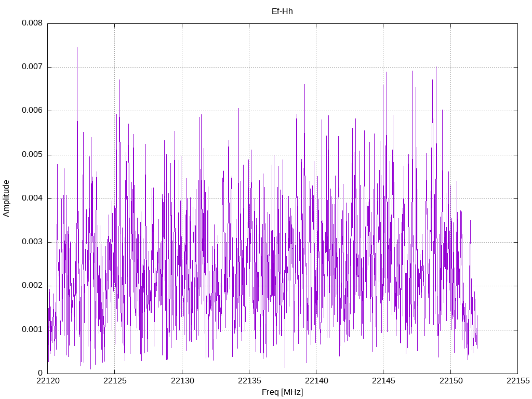532x399 pixels.
Task: Click y-axis tick label 0.002
Action: [x=32, y=286]
